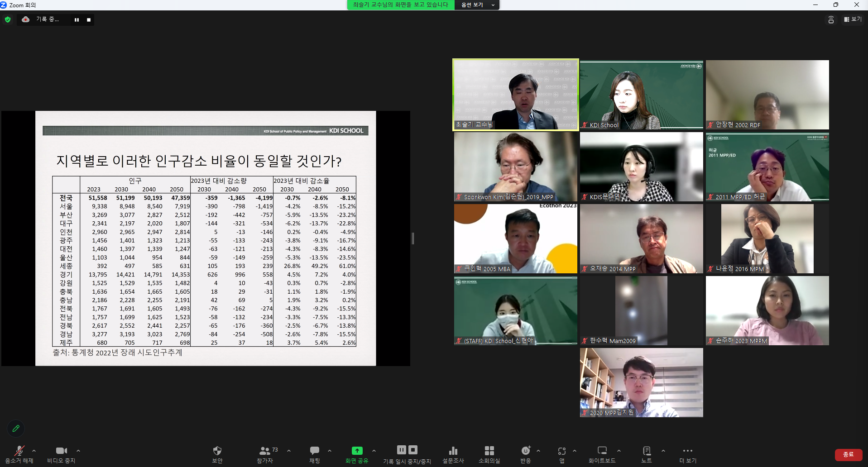Image resolution: width=868 pixels, height=467 pixels.
Task: Click the red End (종료) button
Action: coord(848,454)
